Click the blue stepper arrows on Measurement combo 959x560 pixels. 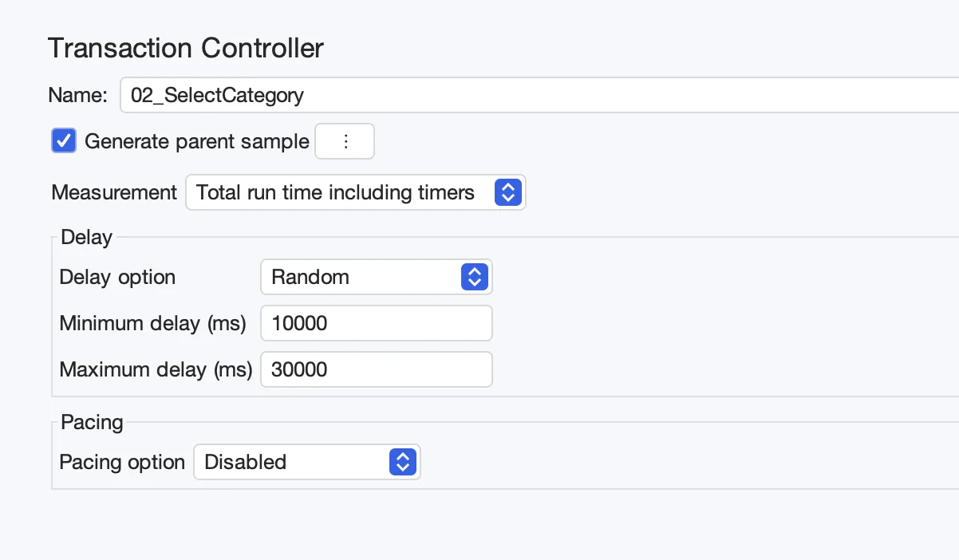click(508, 192)
